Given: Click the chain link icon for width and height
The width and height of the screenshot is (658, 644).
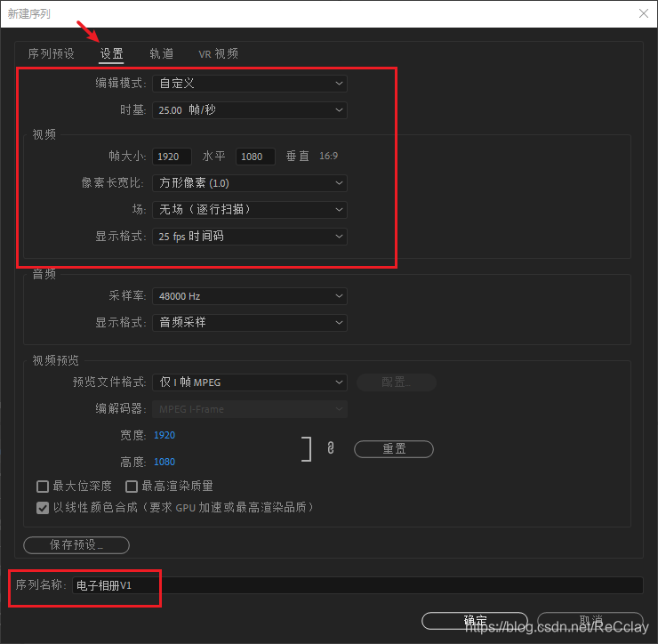Looking at the screenshot, I should point(331,448).
